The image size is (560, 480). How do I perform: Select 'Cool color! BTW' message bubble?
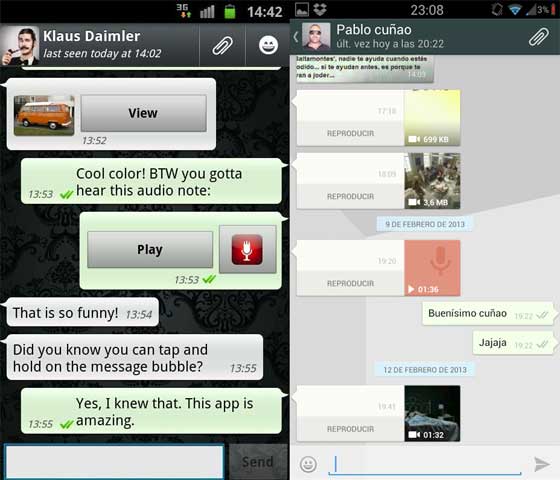(x=151, y=182)
